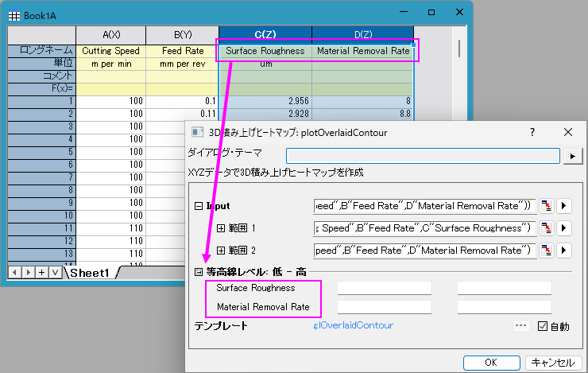Expand the 範囲 1 node

221,228
